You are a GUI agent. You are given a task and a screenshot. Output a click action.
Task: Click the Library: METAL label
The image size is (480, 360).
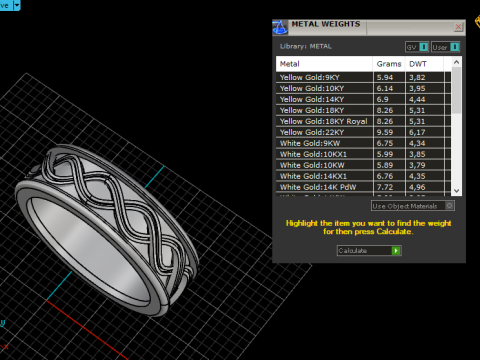(x=306, y=46)
